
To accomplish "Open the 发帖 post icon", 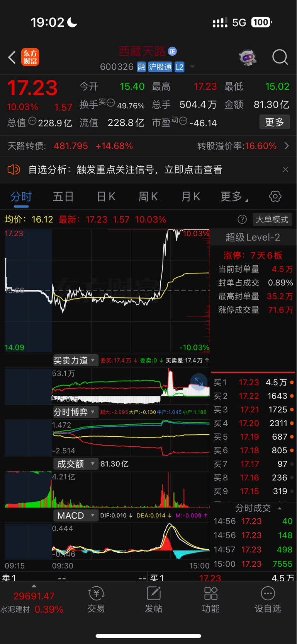I will [153, 600].
